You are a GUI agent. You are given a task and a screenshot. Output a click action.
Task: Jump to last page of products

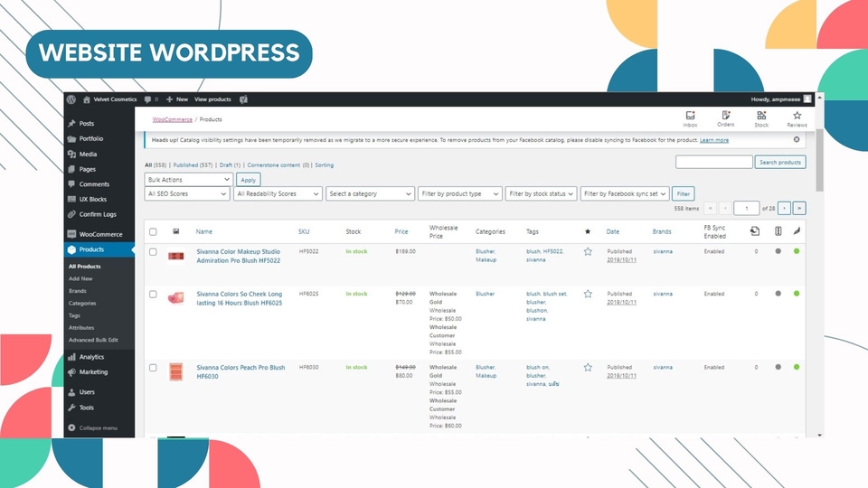[799, 209]
